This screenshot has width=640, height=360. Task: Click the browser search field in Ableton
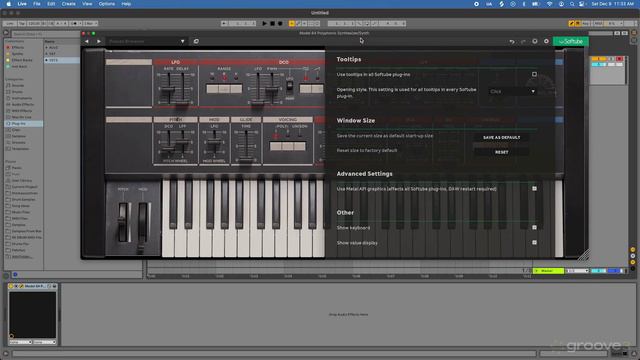pyautogui.click(x=45, y=34)
